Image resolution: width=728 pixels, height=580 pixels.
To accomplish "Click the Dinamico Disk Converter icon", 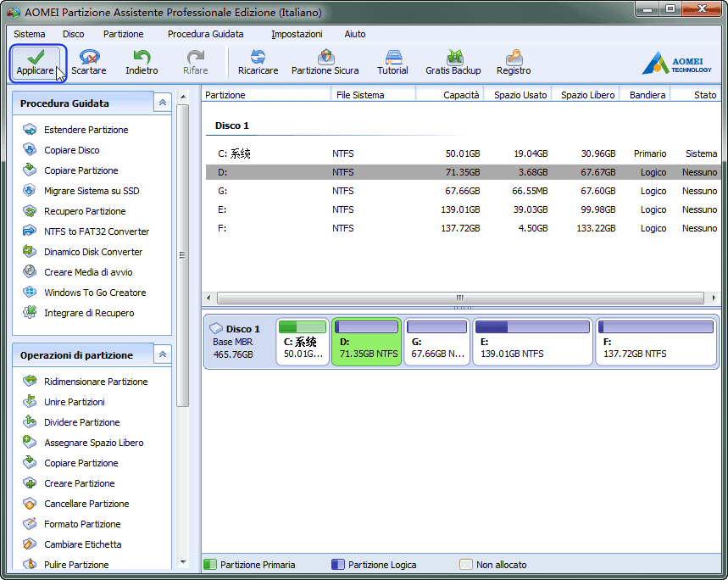I will [x=30, y=252].
